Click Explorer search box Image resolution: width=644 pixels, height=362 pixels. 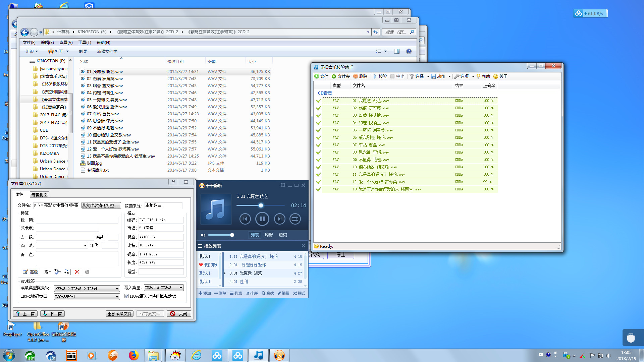click(x=399, y=32)
